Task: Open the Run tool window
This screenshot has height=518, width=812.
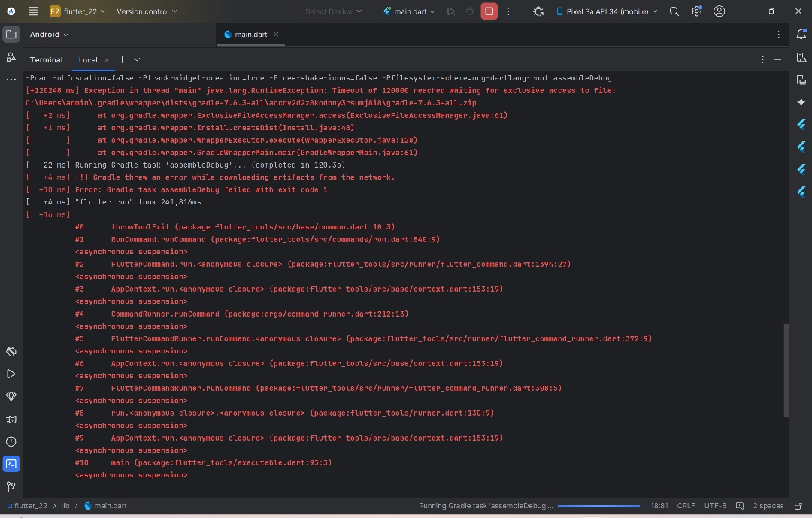Action: point(11,374)
